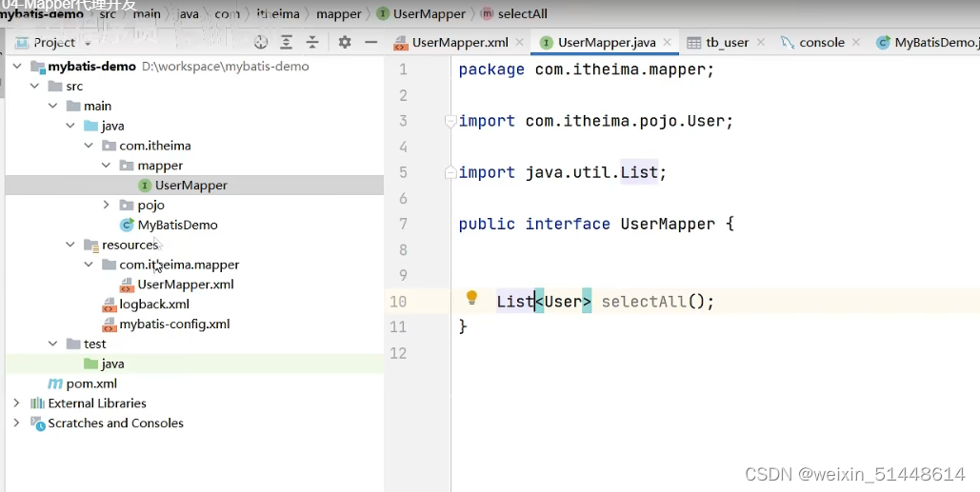Click the Maven pom.xml icon
The image size is (980, 492).
tap(55, 384)
